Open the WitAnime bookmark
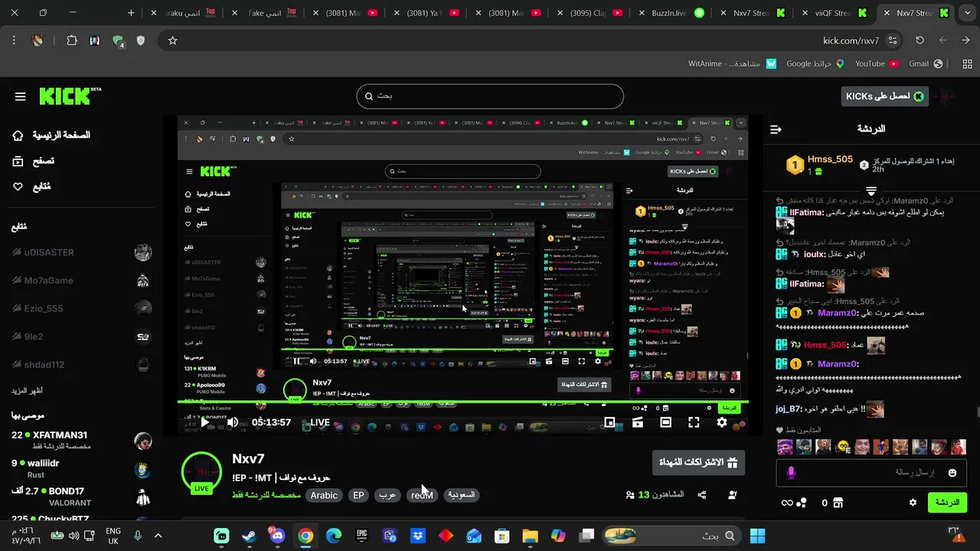This screenshot has height=551, width=980. tap(731, 64)
